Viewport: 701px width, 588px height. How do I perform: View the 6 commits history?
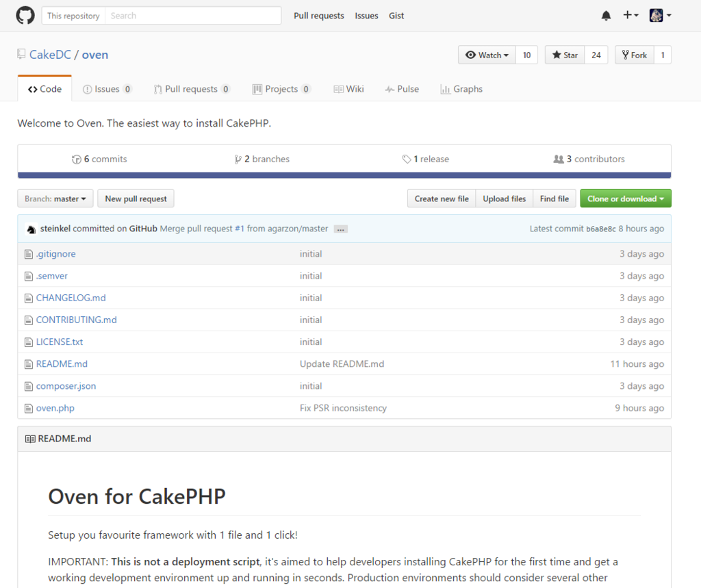pyautogui.click(x=99, y=159)
